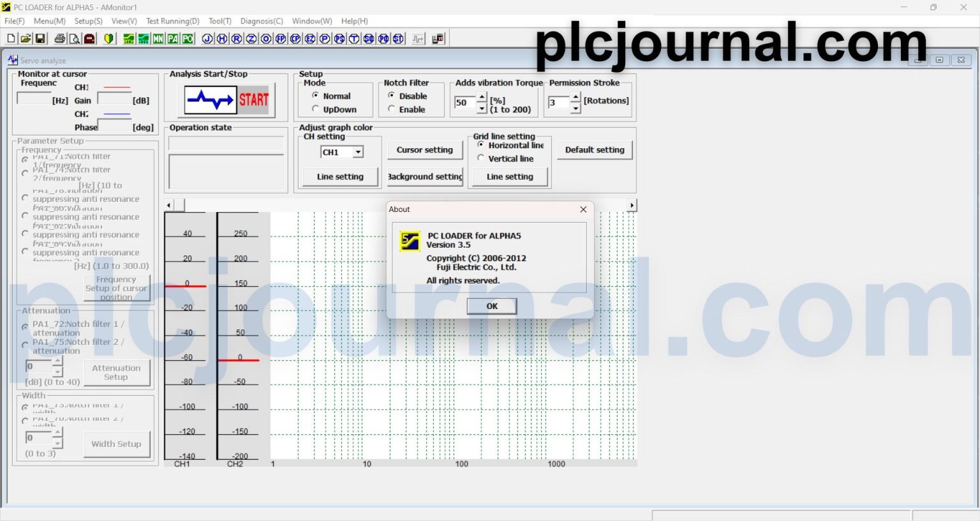
Task: Select the EZ toolbar icon
Action: tap(309, 38)
